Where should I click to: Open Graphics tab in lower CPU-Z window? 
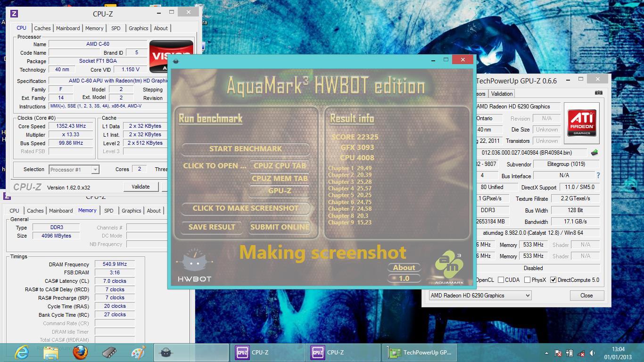pyautogui.click(x=132, y=211)
